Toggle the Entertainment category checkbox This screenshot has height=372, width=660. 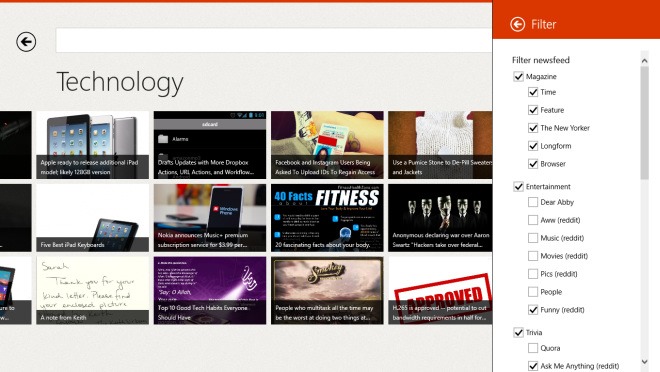tap(518, 186)
